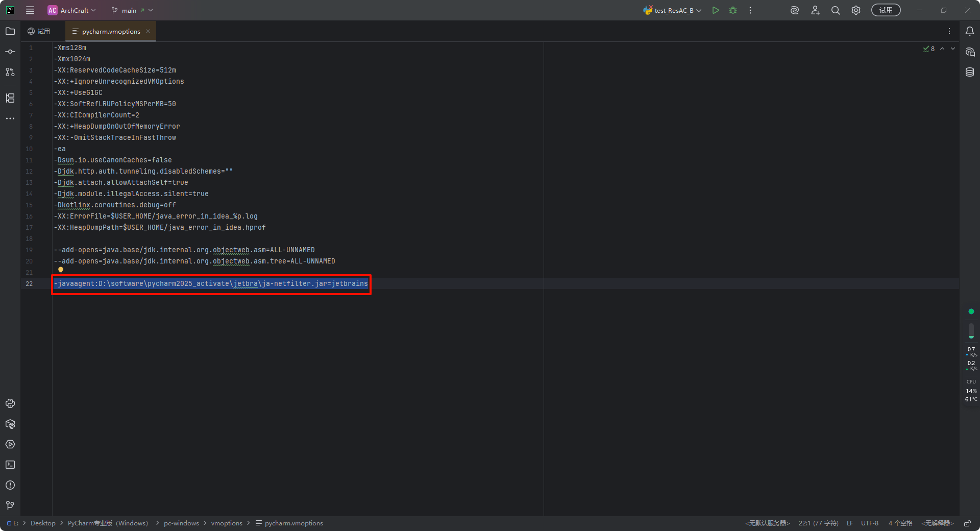Show notifications via the bell icon

click(x=970, y=31)
